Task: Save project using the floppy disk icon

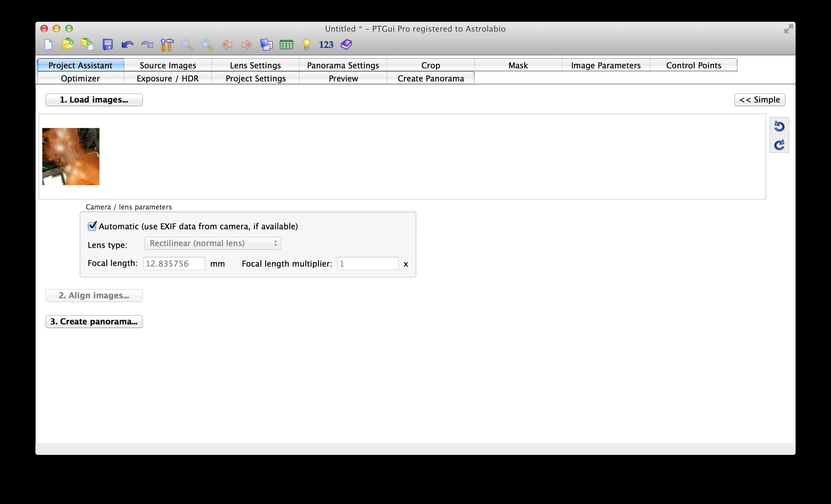Action: (108, 44)
